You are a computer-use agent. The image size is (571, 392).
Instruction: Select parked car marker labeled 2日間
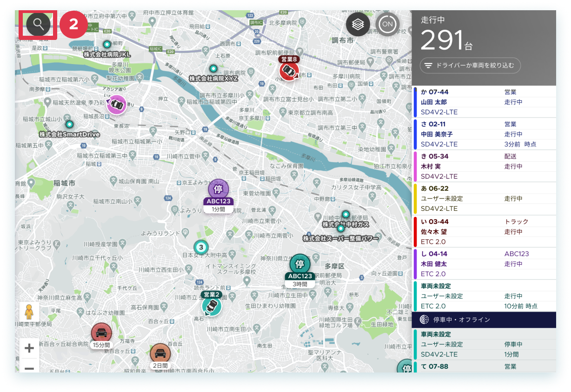pos(160,354)
